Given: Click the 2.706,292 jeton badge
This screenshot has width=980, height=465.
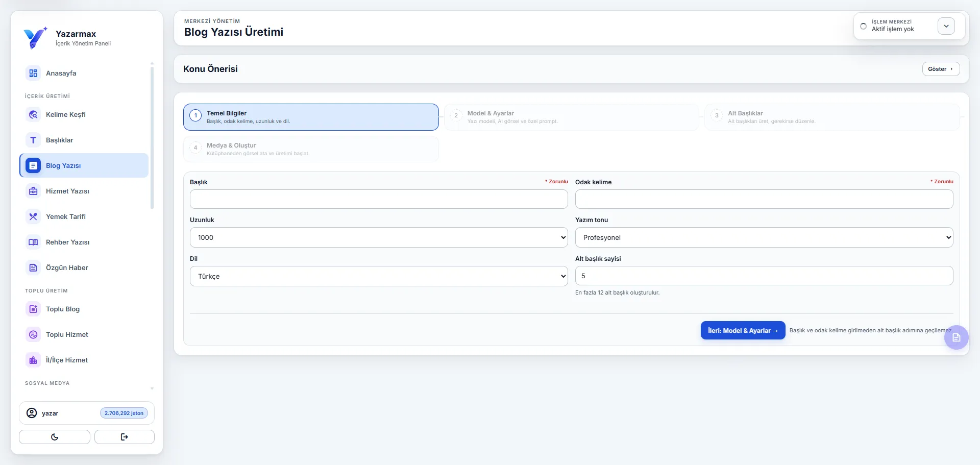Looking at the screenshot, I should point(124,413).
